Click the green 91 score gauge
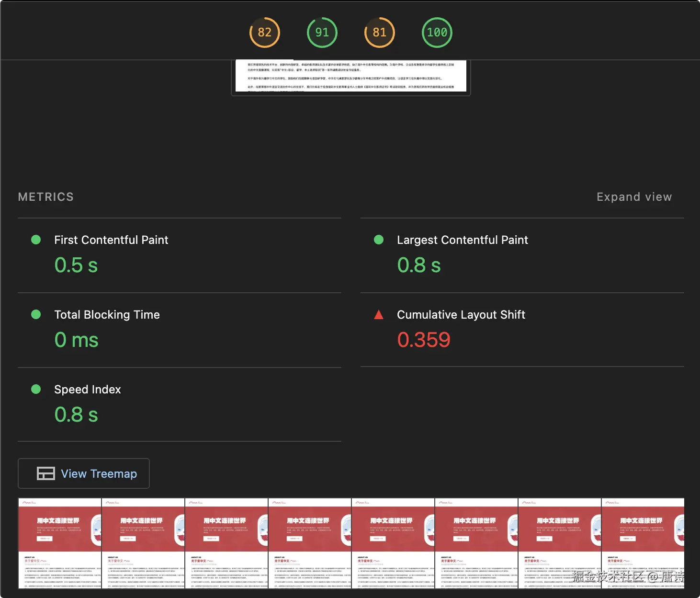This screenshot has width=700, height=598. [322, 33]
